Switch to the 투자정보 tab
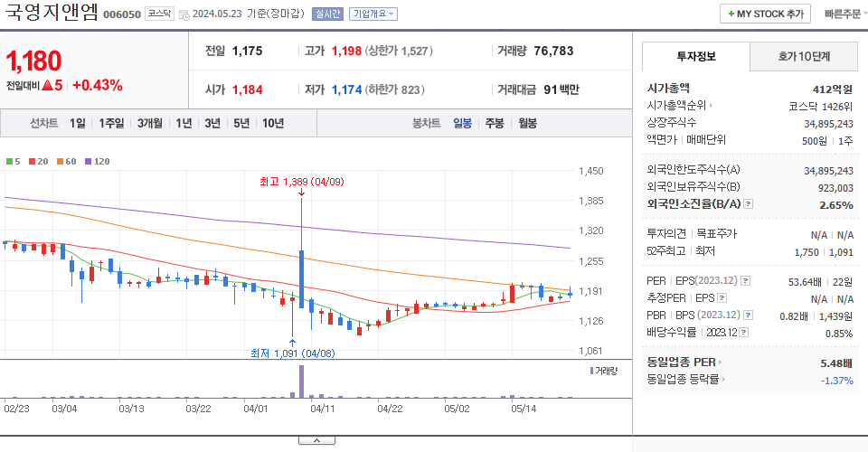The height and width of the screenshot is (452, 868). pos(696,56)
